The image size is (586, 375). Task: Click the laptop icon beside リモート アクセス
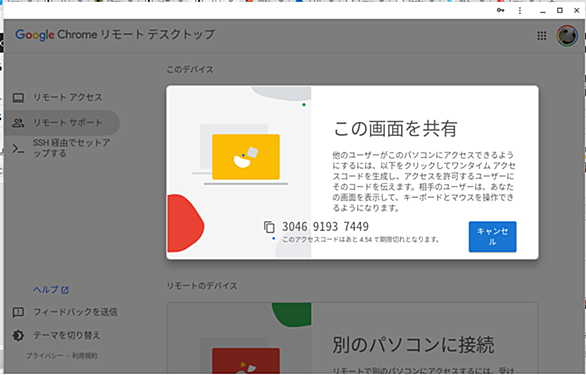coord(18,98)
